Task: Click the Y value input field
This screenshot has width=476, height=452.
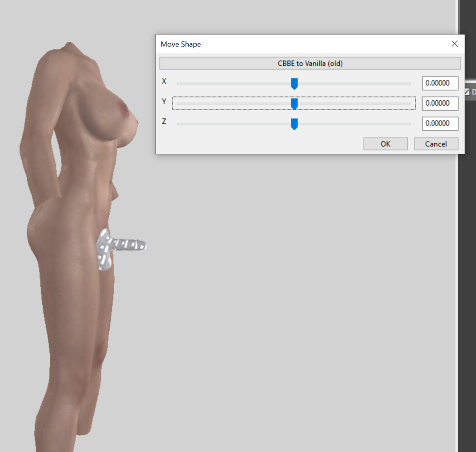Action: (x=440, y=103)
